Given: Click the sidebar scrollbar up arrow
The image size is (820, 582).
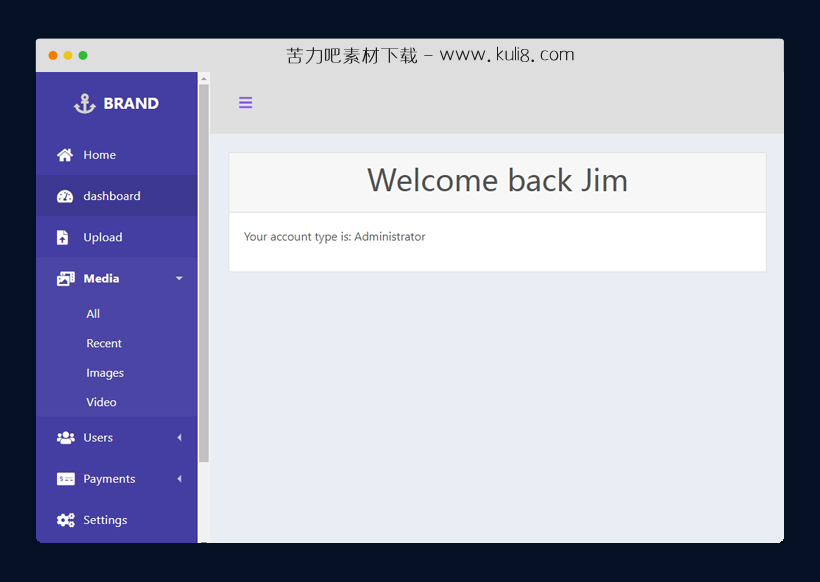Looking at the screenshot, I should 204,78.
